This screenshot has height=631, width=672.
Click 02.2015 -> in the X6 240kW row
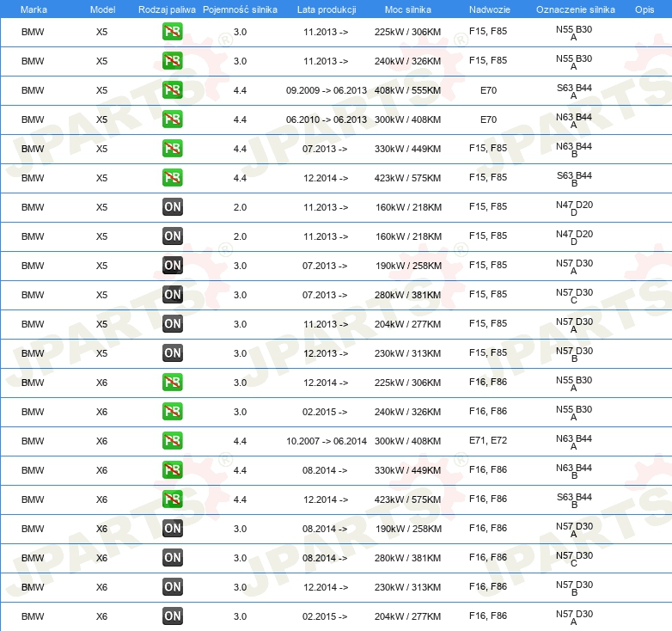click(x=325, y=412)
